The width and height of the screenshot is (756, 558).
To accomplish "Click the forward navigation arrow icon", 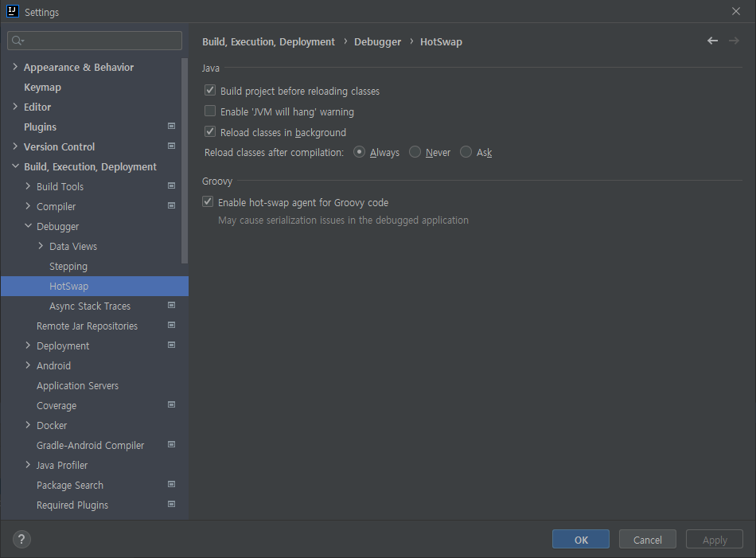I will click(734, 41).
